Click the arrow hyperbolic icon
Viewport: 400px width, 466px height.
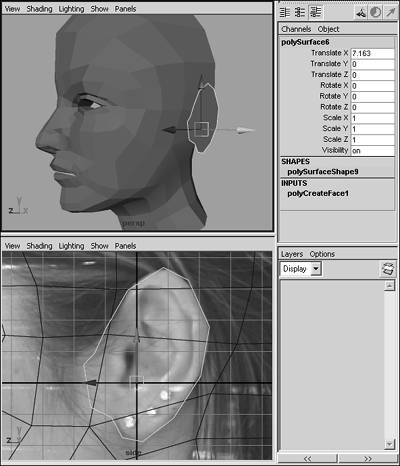[x=390, y=13]
